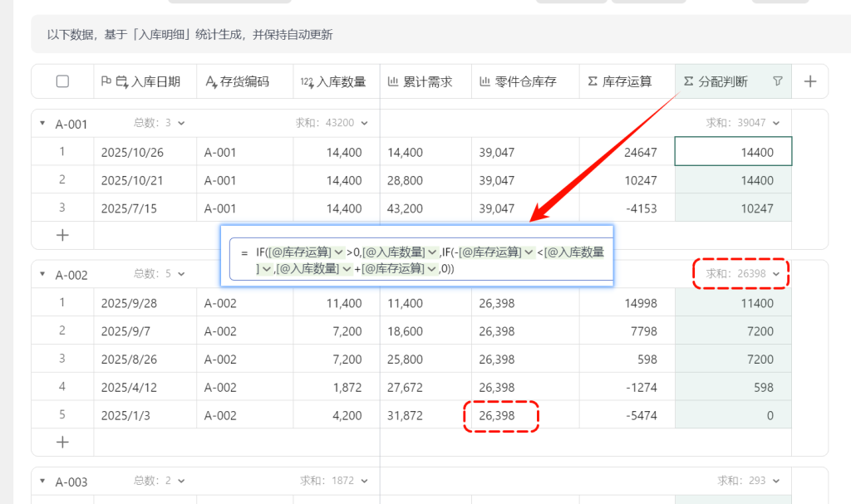Select 分配判断 cell 10247 in row 3
Viewport: 851px width, 504px height.
(x=733, y=208)
